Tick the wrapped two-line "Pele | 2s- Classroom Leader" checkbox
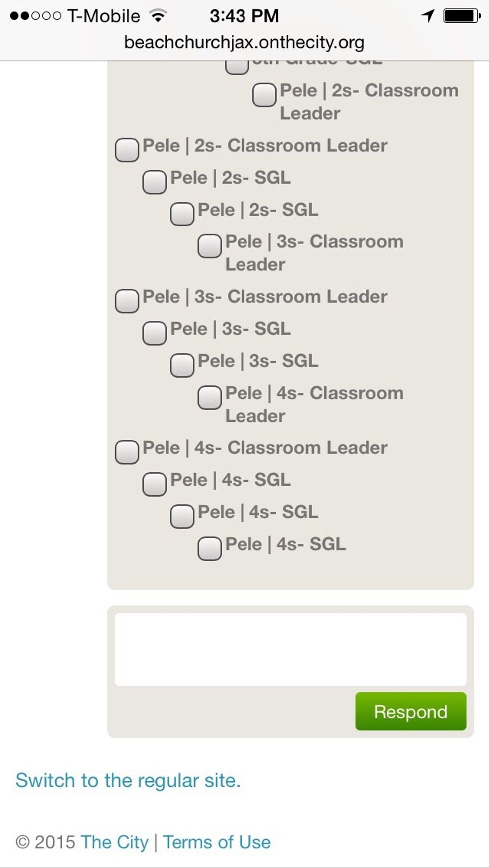Screen dimensions: 489x868 [264, 95]
